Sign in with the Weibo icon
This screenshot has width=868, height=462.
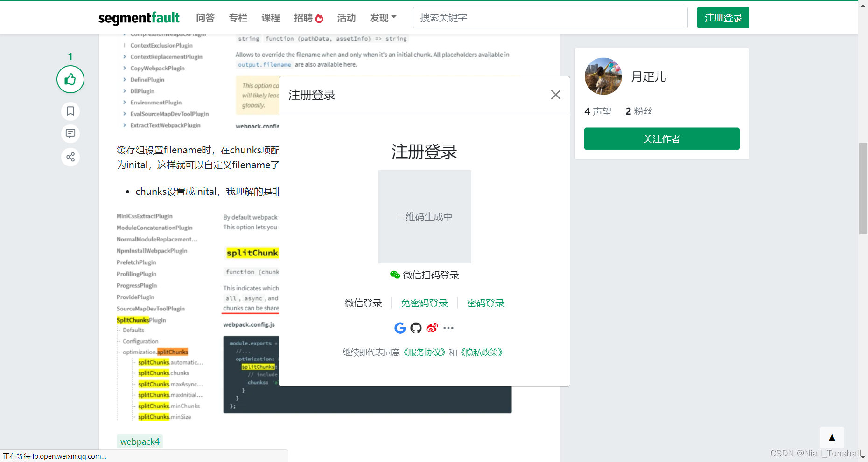click(432, 328)
